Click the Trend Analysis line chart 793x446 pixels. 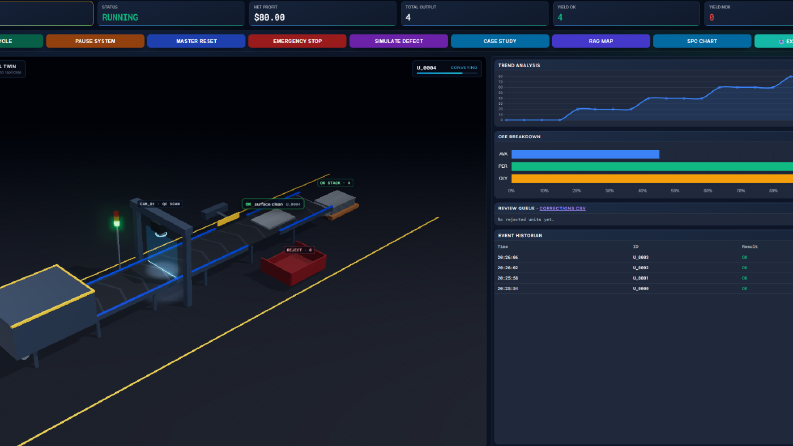tap(645, 98)
